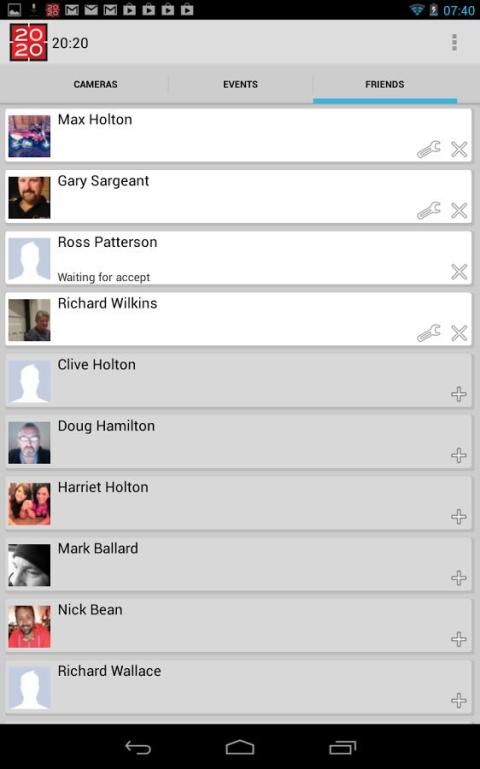Add Nick Bean with plus icon
Viewport: 480px width, 769px height.
click(458, 639)
